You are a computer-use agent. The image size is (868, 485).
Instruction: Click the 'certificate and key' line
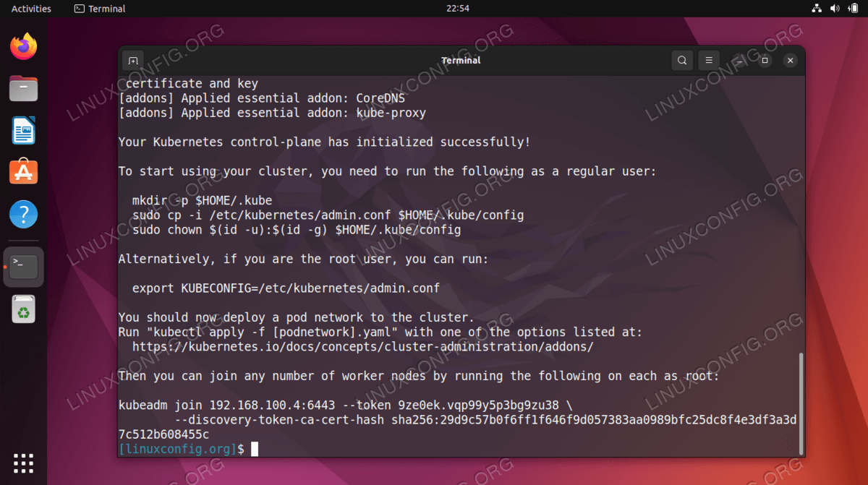pos(192,84)
